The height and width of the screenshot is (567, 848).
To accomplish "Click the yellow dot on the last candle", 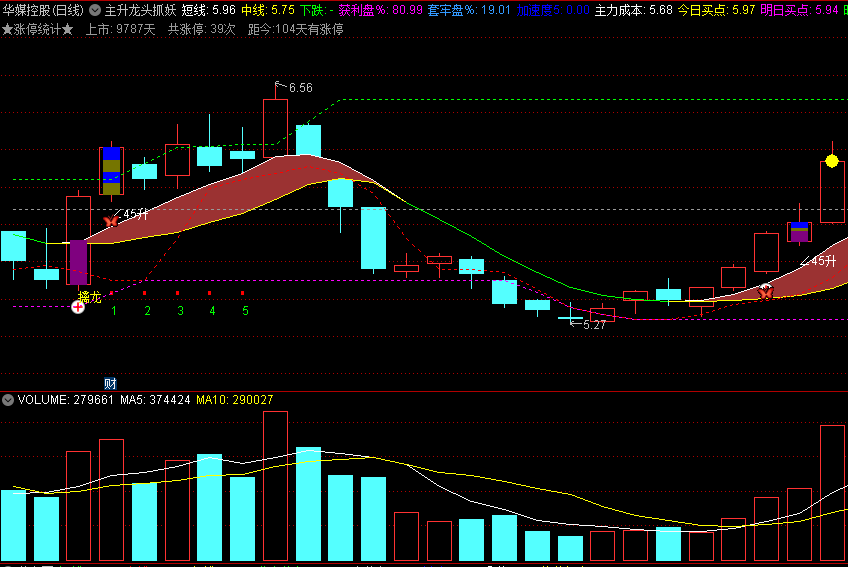I will click(832, 161).
